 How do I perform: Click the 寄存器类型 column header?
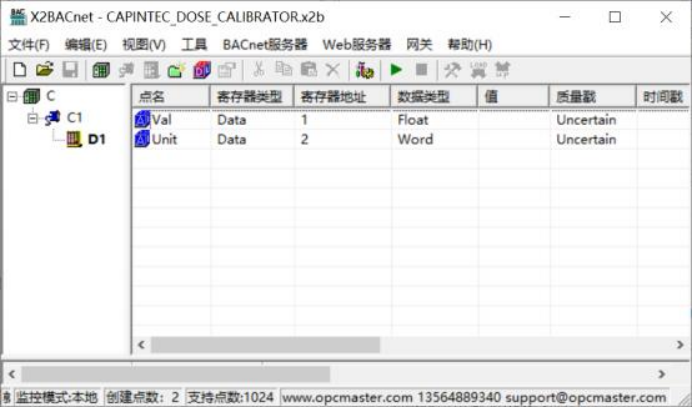(252, 96)
